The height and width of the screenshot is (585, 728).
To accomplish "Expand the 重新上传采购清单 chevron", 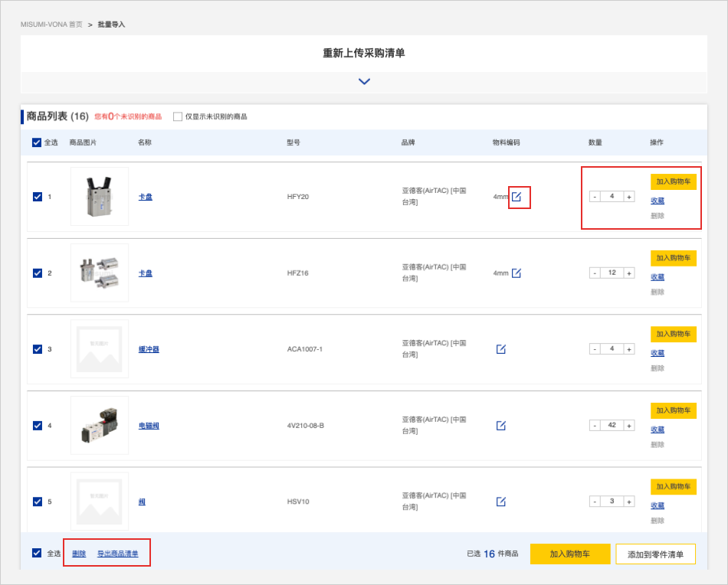I will pos(364,82).
